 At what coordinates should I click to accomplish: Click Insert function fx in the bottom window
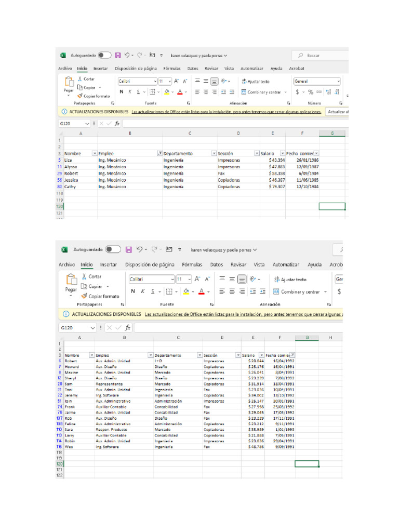point(128,328)
